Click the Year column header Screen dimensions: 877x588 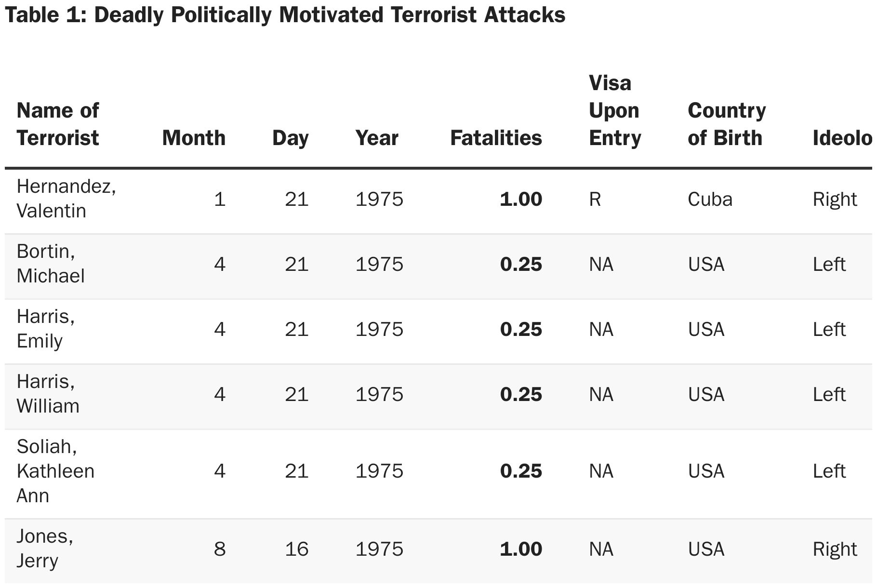(x=377, y=138)
